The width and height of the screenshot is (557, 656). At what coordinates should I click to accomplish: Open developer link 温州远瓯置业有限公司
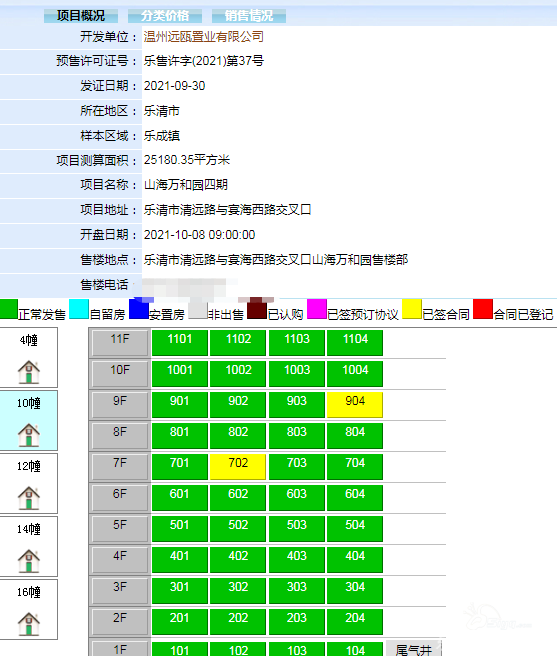tap(203, 37)
